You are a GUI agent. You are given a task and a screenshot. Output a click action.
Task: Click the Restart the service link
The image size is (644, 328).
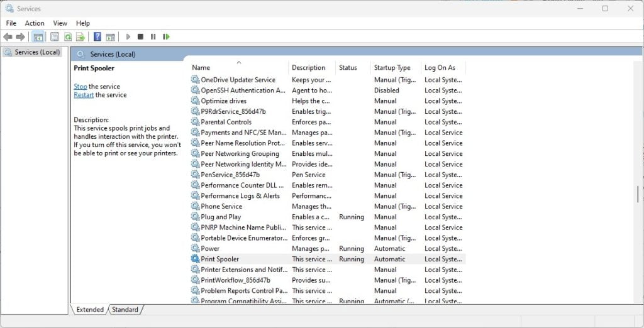pyautogui.click(x=84, y=96)
